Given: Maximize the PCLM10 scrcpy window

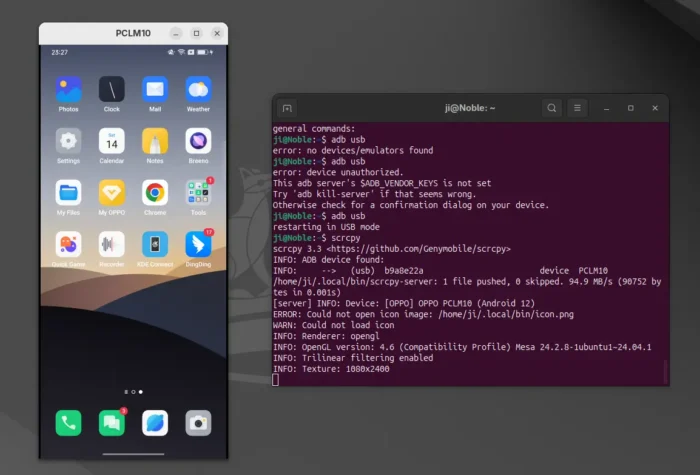Looking at the screenshot, I should click(x=196, y=33).
